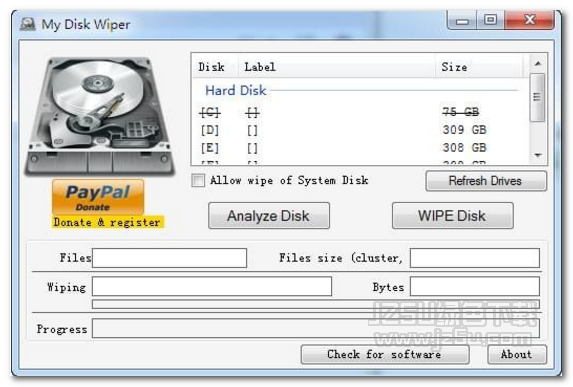
Task: Click the Disk column header
Action: 215,67
